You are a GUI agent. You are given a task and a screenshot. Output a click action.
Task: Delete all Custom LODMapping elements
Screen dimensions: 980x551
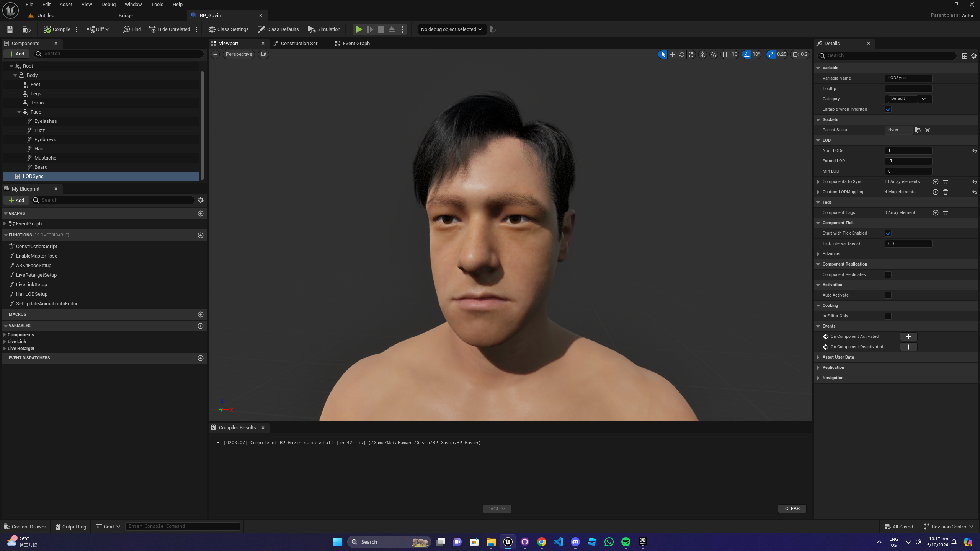click(x=945, y=192)
